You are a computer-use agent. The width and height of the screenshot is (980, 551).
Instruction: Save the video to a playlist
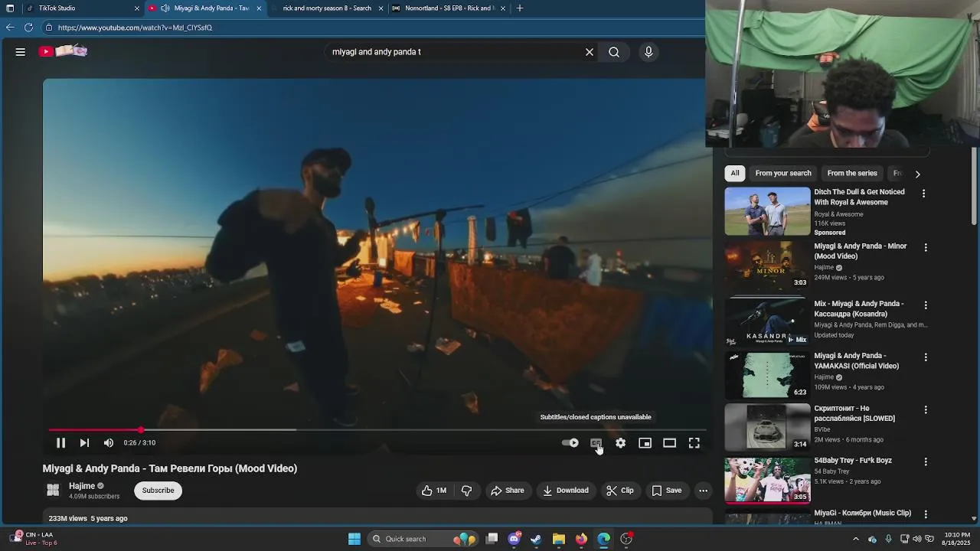[x=667, y=491]
